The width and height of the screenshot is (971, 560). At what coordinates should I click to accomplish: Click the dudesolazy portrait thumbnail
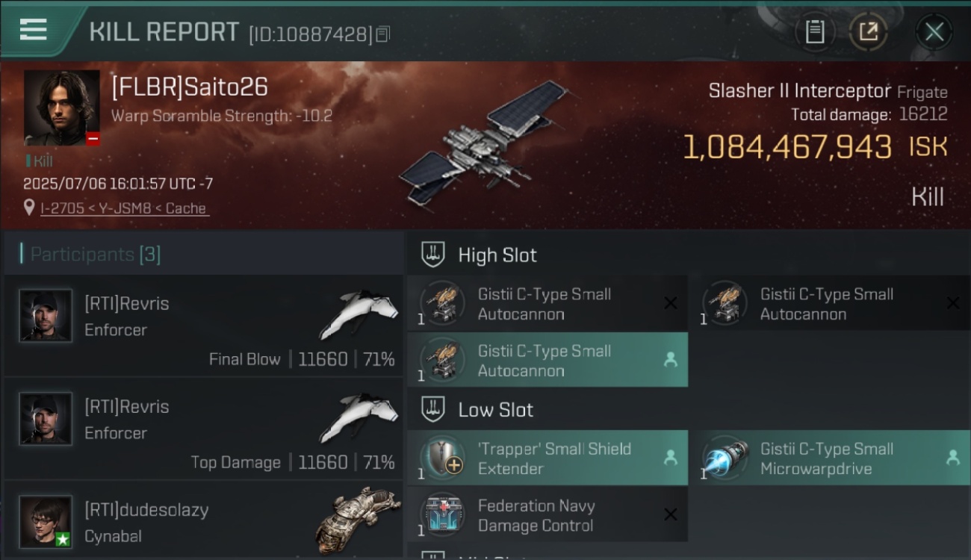point(46,522)
